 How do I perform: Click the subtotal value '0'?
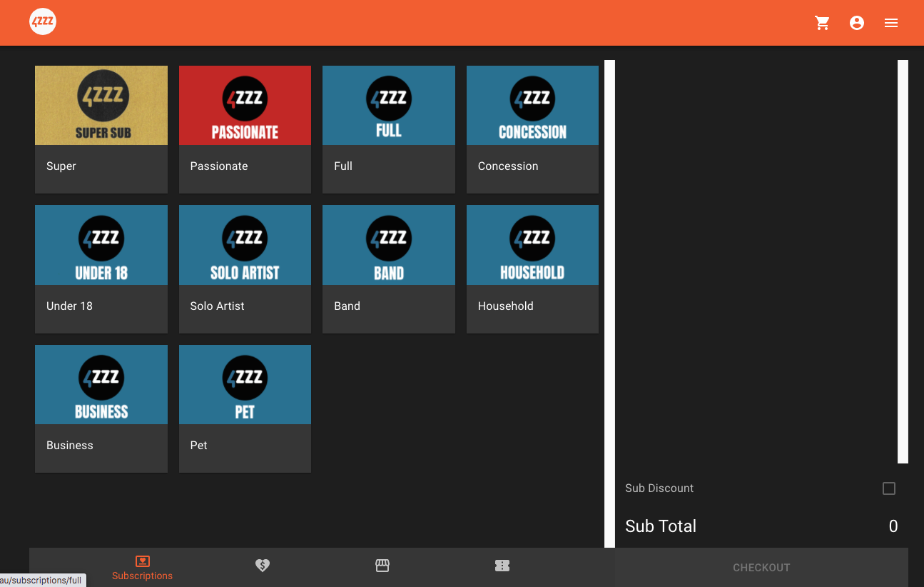coord(893,526)
